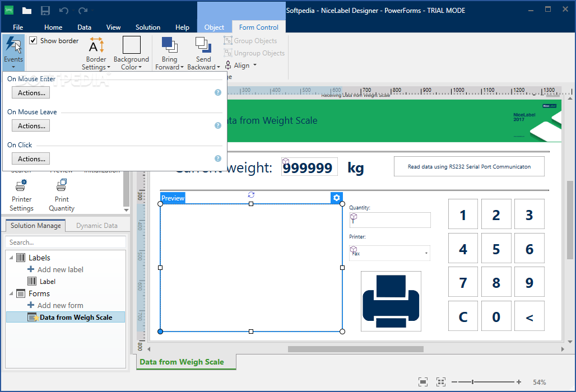Open help for On Click
The height and width of the screenshot is (392, 576).
218,158
